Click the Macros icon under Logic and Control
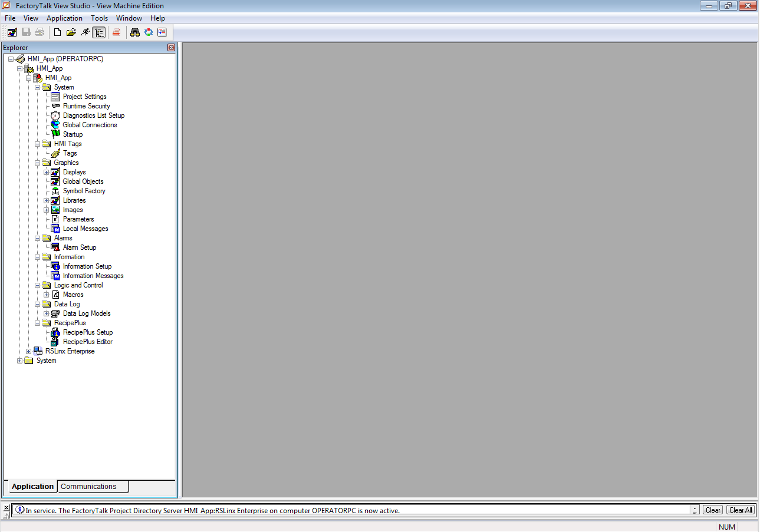 (55, 295)
